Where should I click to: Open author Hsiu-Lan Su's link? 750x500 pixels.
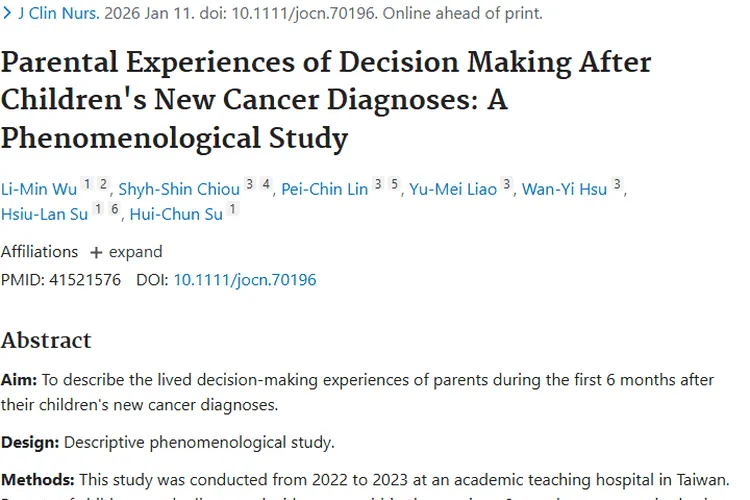coord(44,213)
